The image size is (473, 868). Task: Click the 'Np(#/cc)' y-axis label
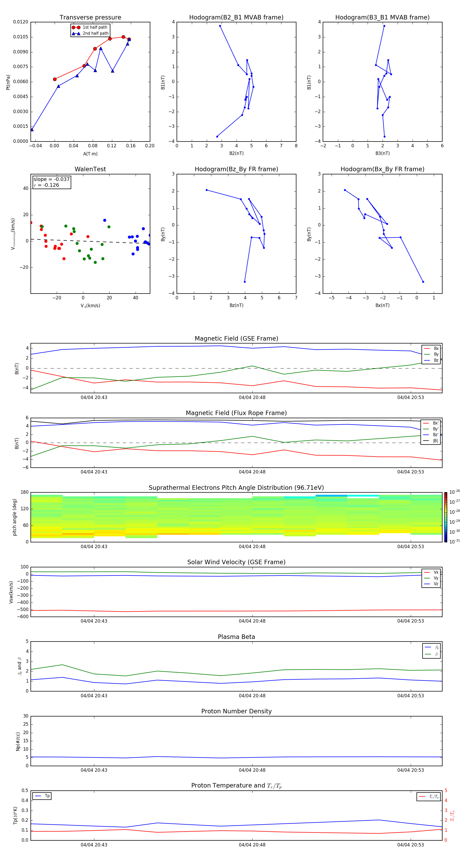point(18,741)
